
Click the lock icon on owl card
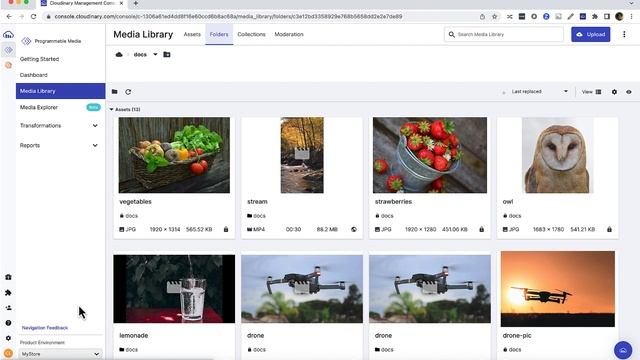(609, 229)
